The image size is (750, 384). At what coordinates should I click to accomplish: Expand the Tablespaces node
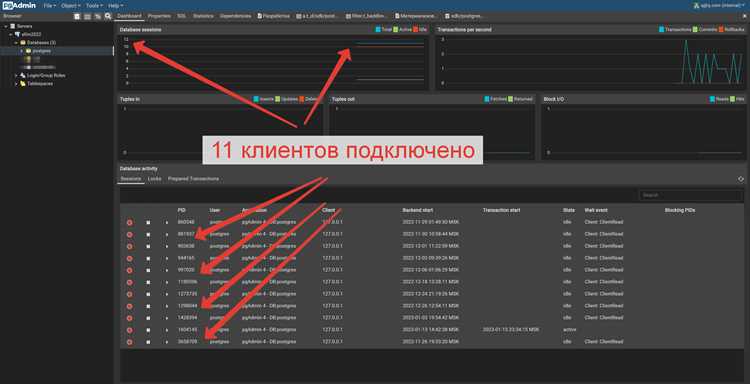tap(16, 84)
